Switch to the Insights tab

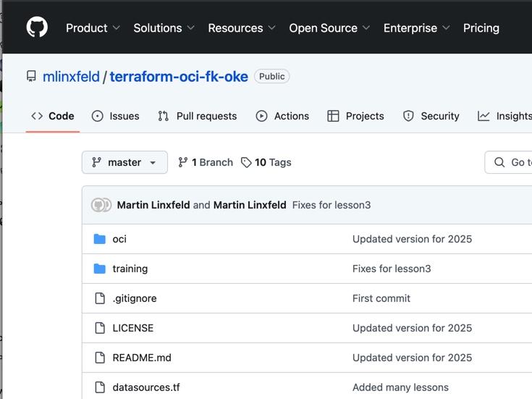coord(504,116)
